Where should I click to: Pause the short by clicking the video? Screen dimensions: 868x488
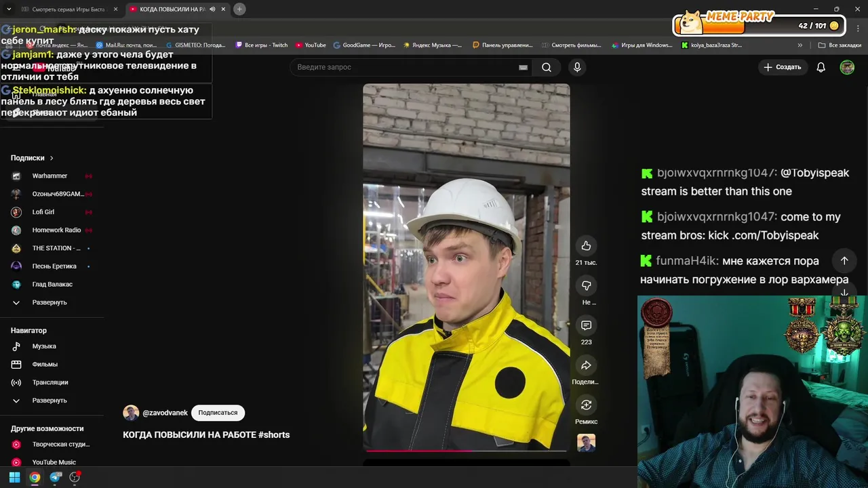point(466,266)
